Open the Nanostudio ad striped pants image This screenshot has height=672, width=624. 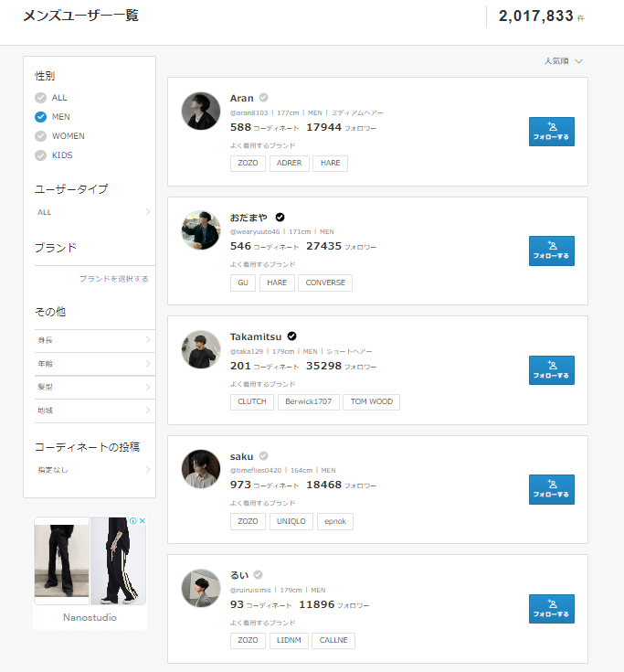pos(118,560)
